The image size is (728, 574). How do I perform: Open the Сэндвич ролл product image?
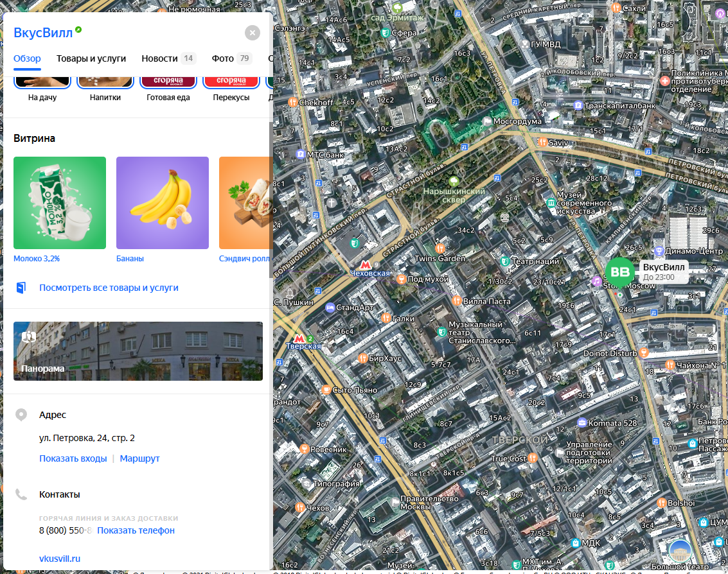(245, 203)
